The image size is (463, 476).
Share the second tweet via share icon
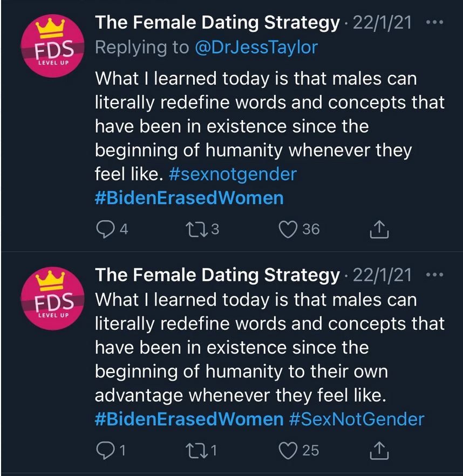pos(380,450)
